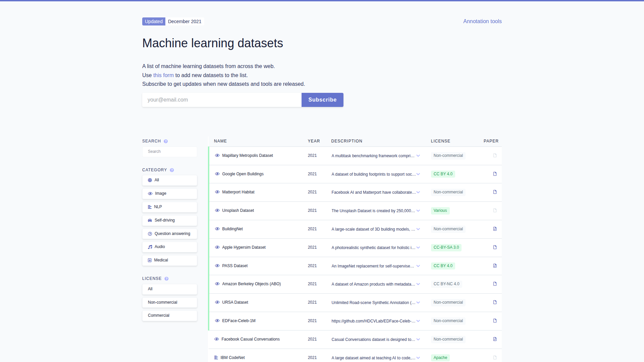Open paper icon for Amazon Berkeley Objects
The image size is (644, 362).
(x=495, y=284)
